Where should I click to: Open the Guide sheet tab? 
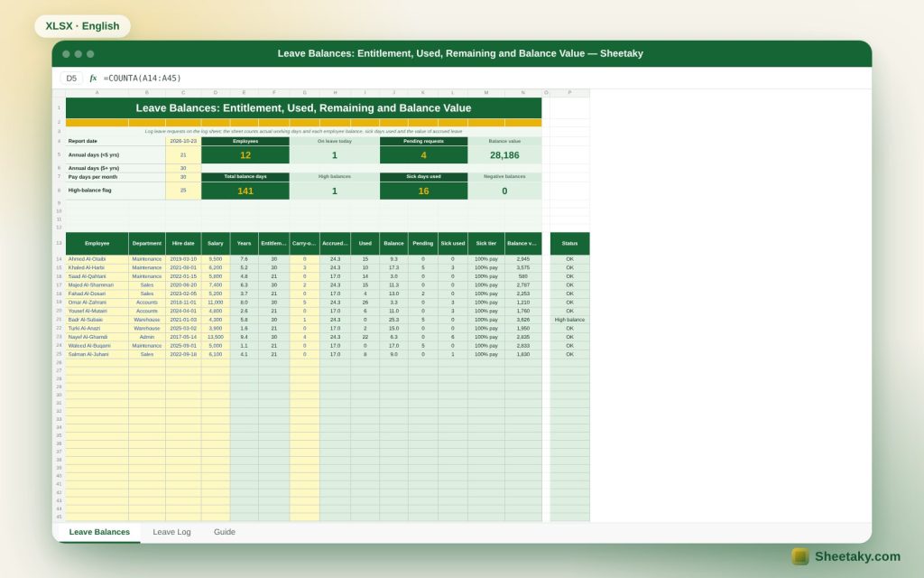(x=225, y=532)
